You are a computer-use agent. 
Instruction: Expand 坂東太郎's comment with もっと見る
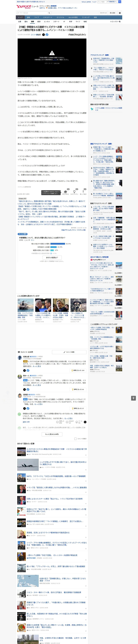click(x=37, y=366)
